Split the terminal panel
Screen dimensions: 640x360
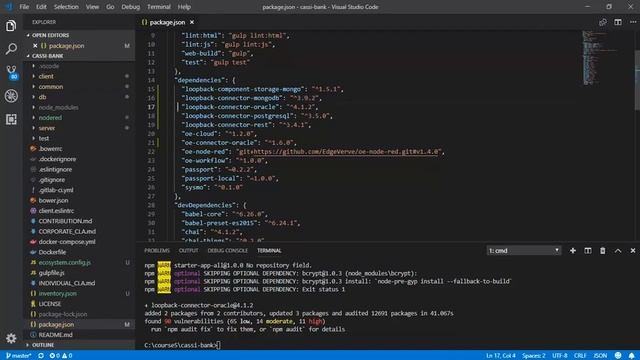588,251
